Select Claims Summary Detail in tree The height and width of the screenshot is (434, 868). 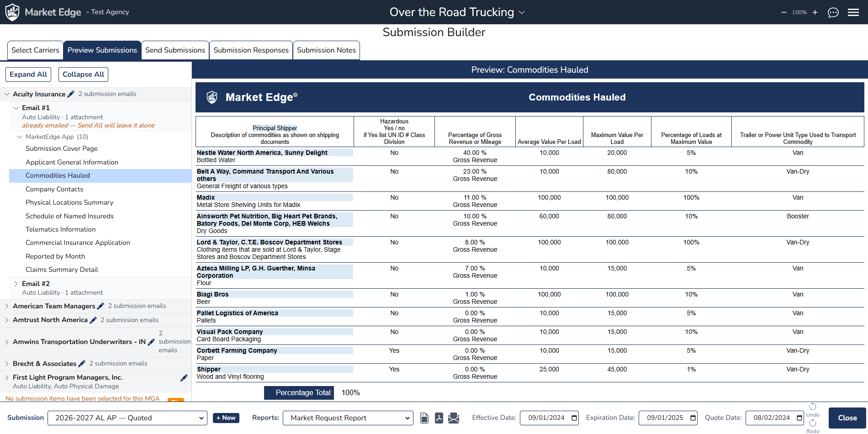click(x=62, y=270)
